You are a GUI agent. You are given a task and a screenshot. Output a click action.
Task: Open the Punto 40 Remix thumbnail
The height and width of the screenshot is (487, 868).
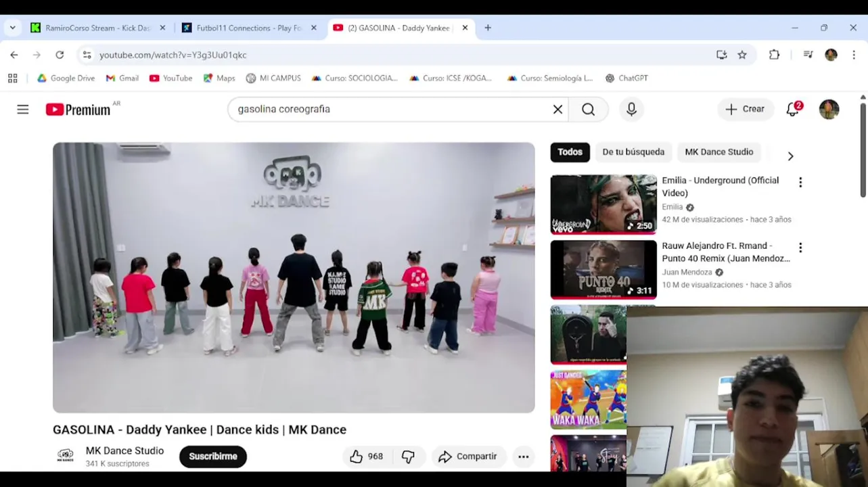pos(603,270)
